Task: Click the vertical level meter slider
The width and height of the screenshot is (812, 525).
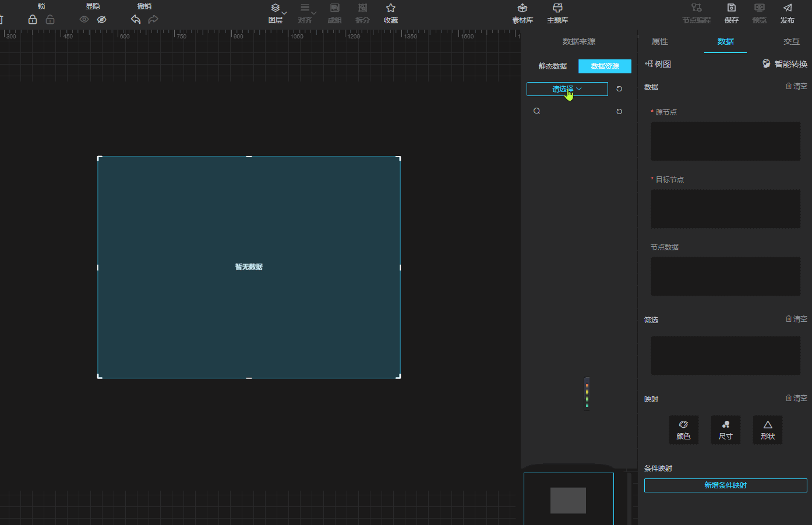Action: coord(587,393)
